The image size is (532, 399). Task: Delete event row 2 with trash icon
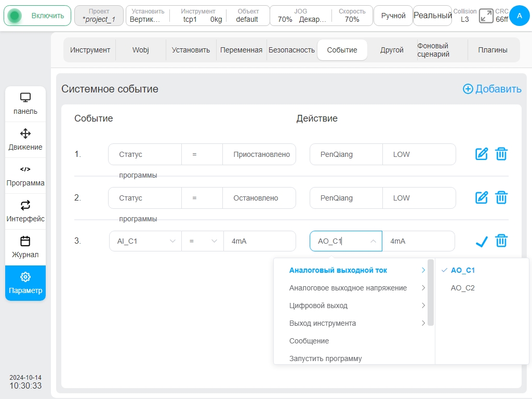tap(501, 197)
